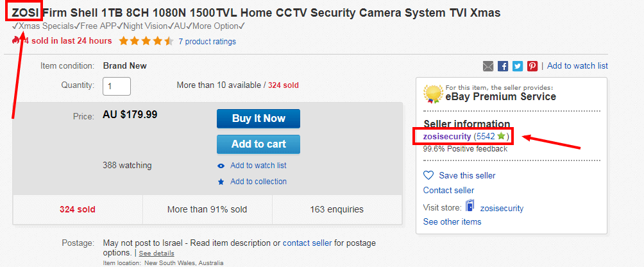
Task: Click the Contact seller link in sidebar
Action: click(448, 191)
